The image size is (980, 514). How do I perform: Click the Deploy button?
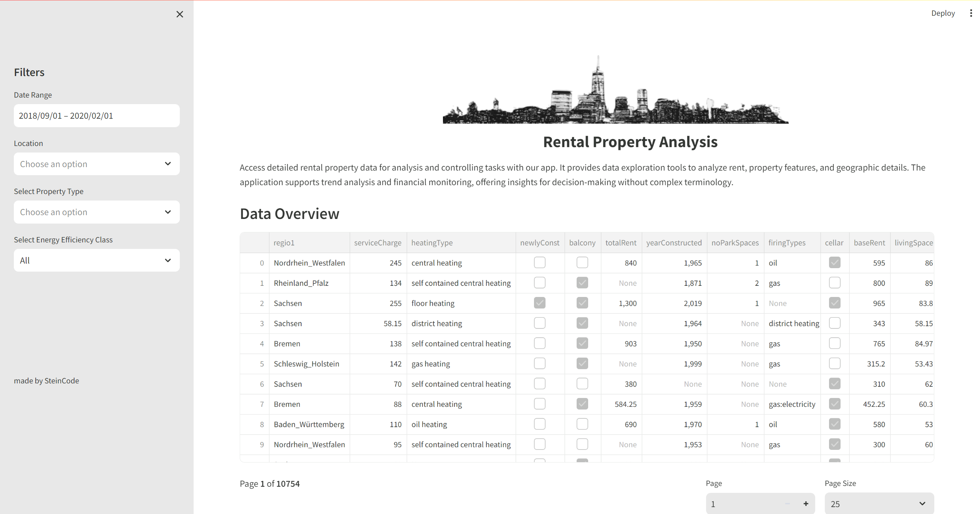943,13
